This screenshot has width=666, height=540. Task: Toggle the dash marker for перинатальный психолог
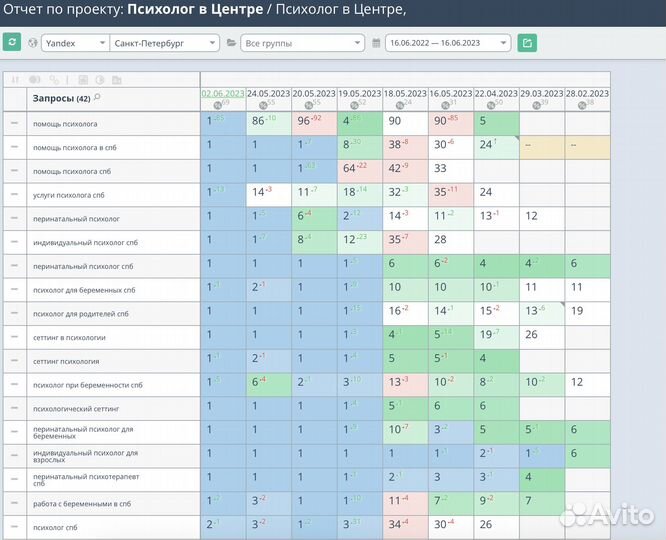coord(14,217)
